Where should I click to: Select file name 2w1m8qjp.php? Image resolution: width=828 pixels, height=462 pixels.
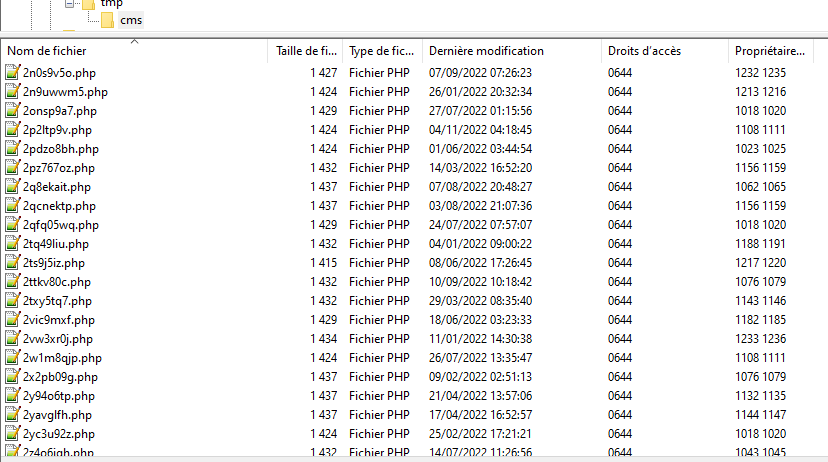point(62,358)
